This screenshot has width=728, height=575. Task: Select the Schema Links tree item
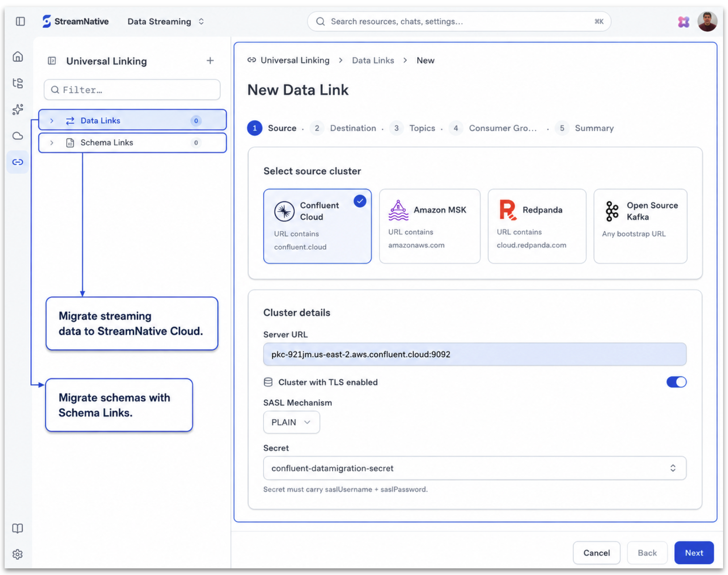(132, 143)
